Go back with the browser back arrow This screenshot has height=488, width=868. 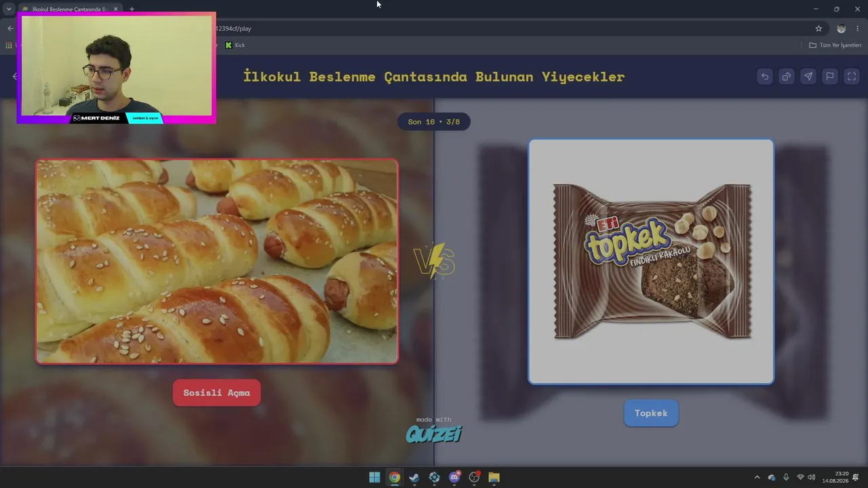click(x=10, y=28)
